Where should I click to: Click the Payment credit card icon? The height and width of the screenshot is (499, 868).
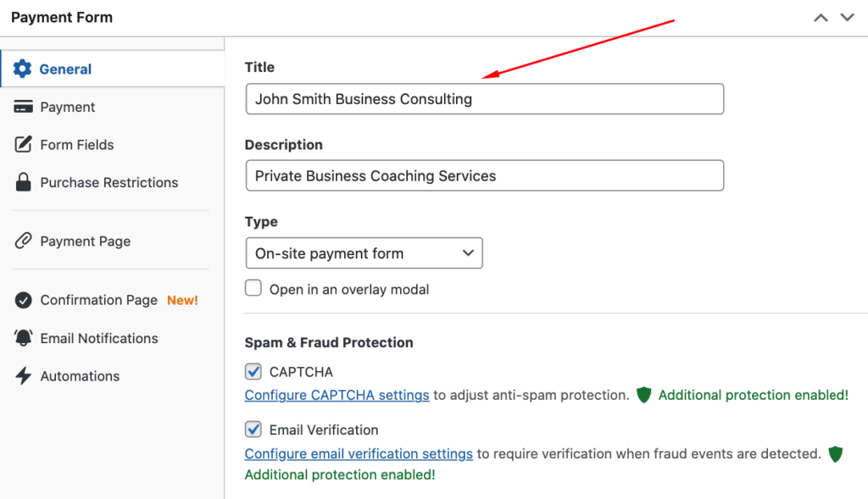pyautogui.click(x=24, y=108)
